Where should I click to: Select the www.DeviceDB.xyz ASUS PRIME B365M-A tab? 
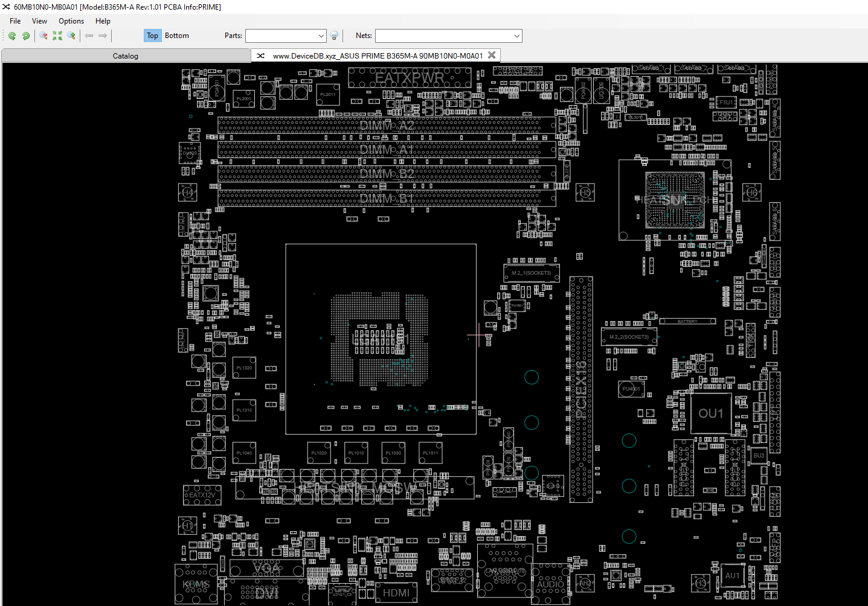pos(376,56)
